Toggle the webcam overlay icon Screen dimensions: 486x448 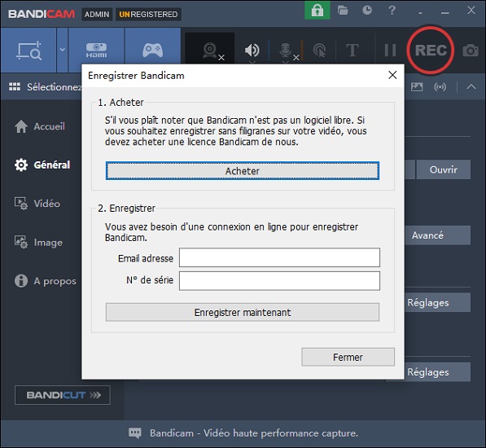(x=211, y=50)
